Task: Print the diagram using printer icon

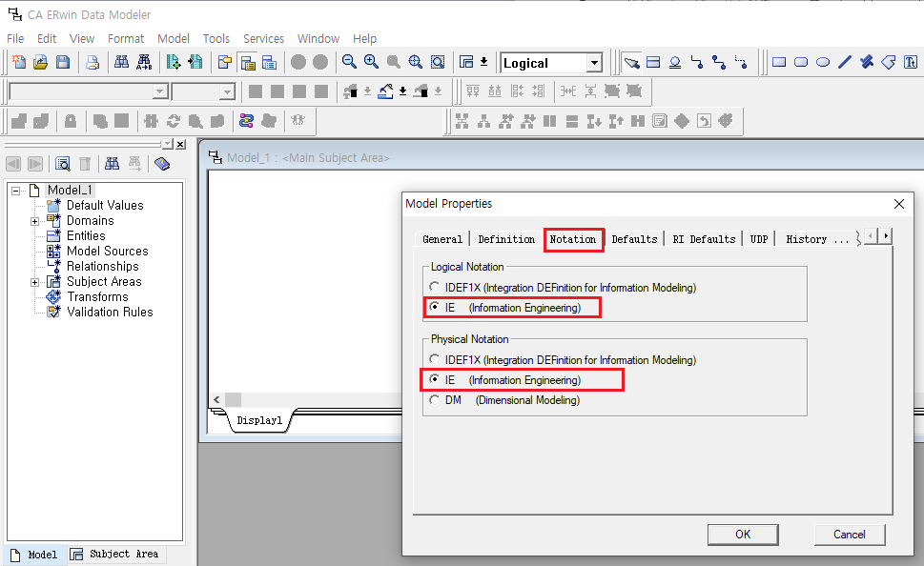Action: (x=92, y=62)
